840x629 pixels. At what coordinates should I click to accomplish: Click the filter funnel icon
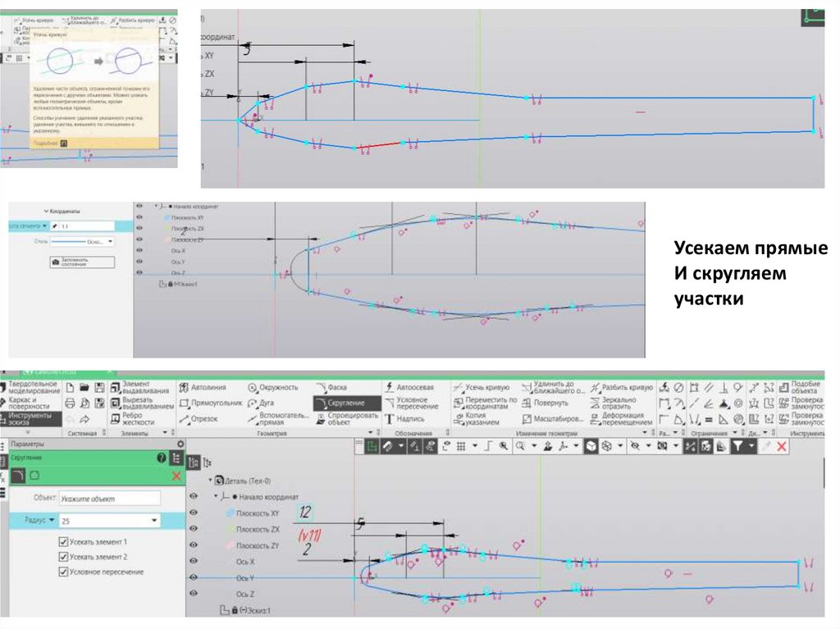tap(737, 446)
